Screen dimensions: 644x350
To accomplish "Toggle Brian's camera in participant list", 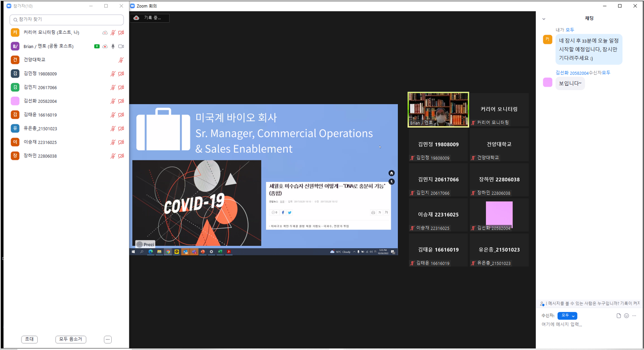I will 121,46.
